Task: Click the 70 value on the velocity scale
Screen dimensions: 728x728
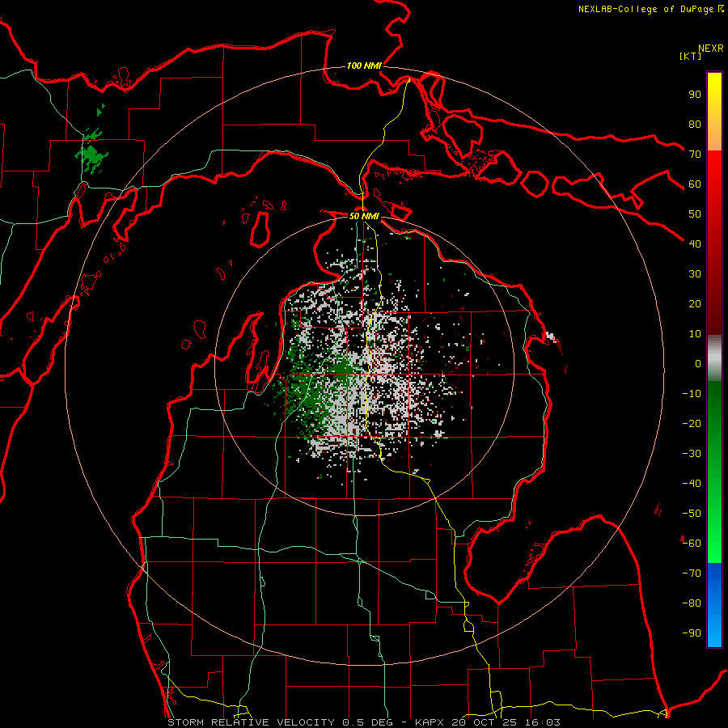Action: pyautogui.click(x=695, y=154)
